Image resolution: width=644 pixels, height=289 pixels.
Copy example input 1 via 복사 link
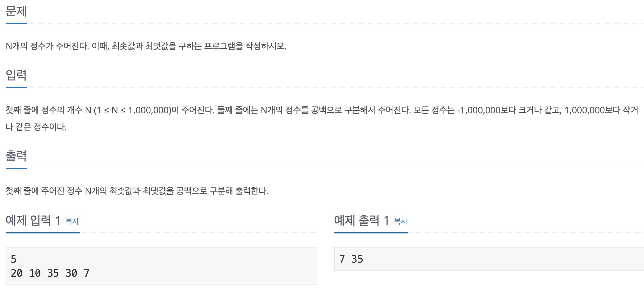tap(72, 221)
